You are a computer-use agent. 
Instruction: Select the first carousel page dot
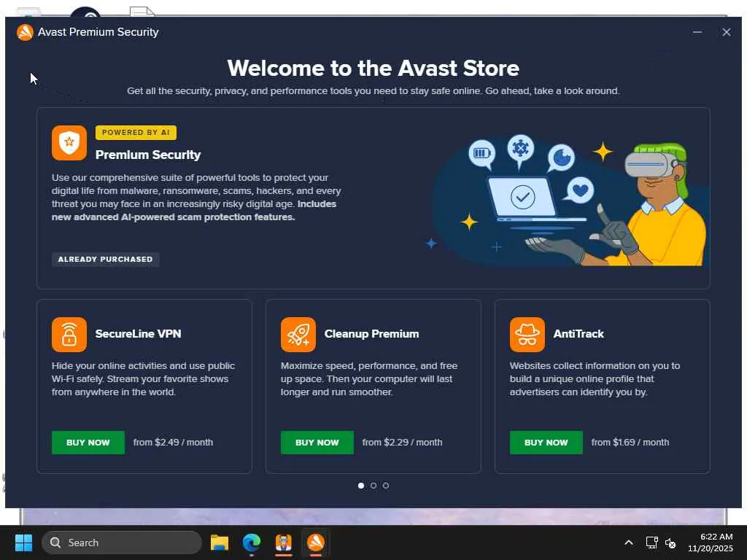(360, 485)
